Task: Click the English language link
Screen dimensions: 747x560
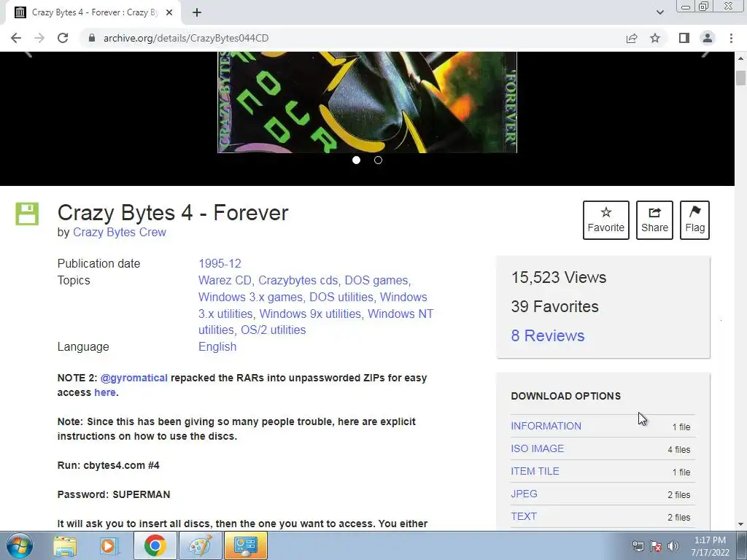Action: tap(217, 346)
